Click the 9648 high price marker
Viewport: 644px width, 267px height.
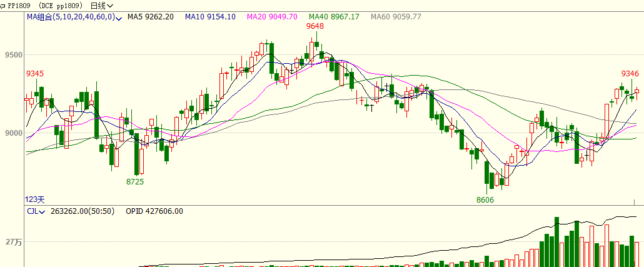(315, 26)
